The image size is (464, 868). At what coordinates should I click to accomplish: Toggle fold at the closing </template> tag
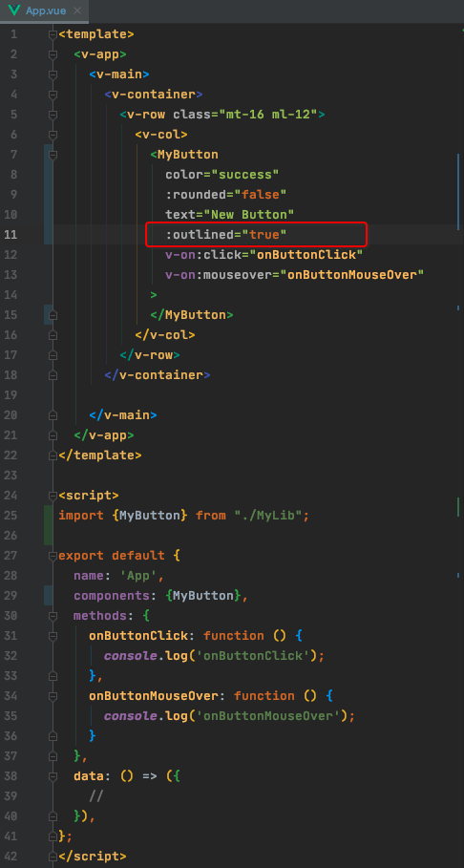click(x=53, y=455)
